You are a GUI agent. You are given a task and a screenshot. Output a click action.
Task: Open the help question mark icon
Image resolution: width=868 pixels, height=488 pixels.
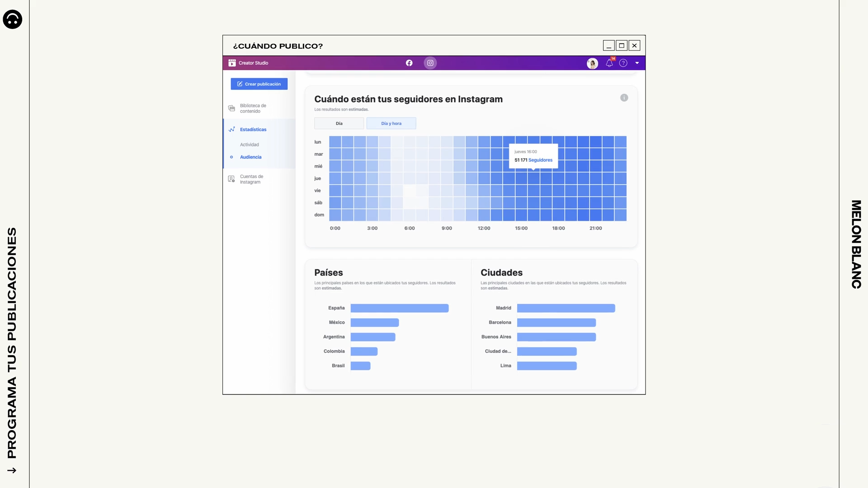(623, 63)
